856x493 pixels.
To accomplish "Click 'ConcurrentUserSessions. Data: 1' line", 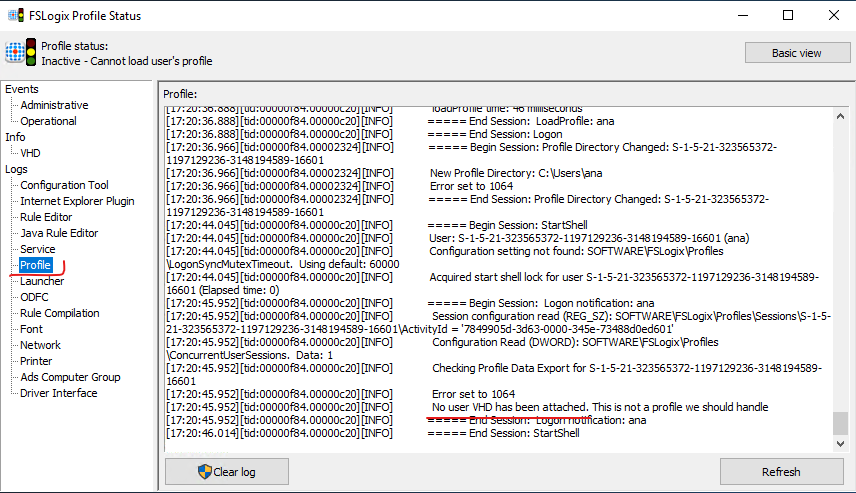I will click(249, 355).
